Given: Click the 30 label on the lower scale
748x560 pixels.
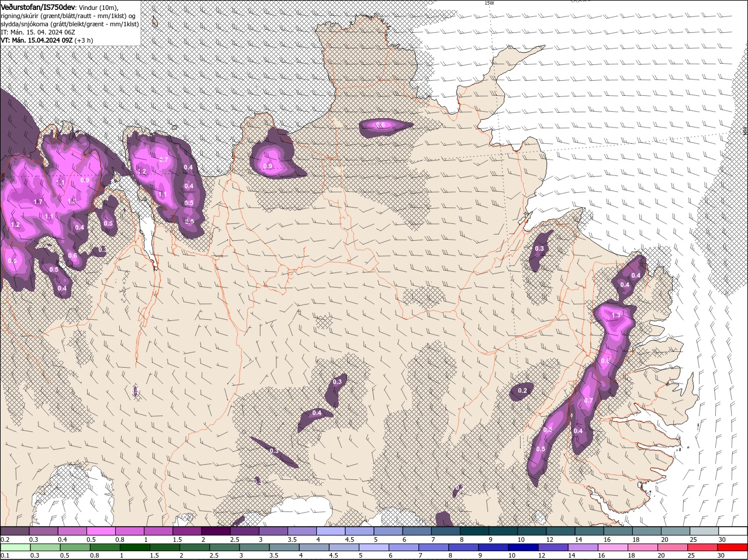Looking at the screenshot, I should (x=721, y=555).
